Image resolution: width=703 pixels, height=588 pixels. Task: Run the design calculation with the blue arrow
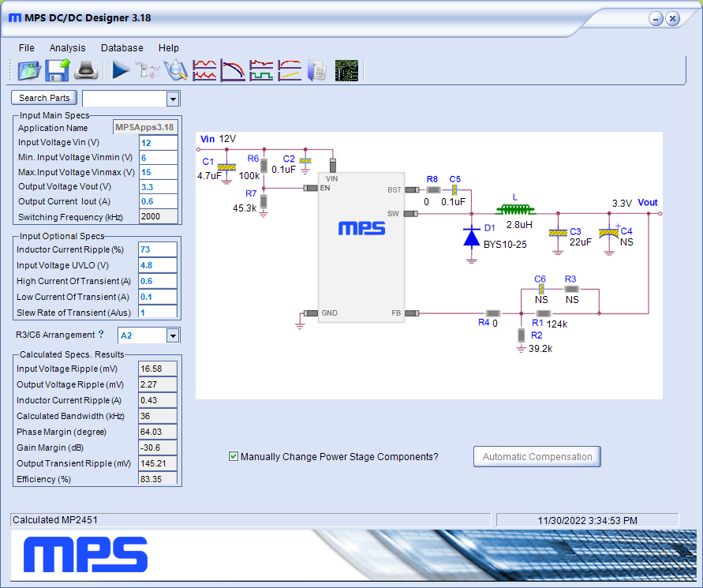click(120, 71)
